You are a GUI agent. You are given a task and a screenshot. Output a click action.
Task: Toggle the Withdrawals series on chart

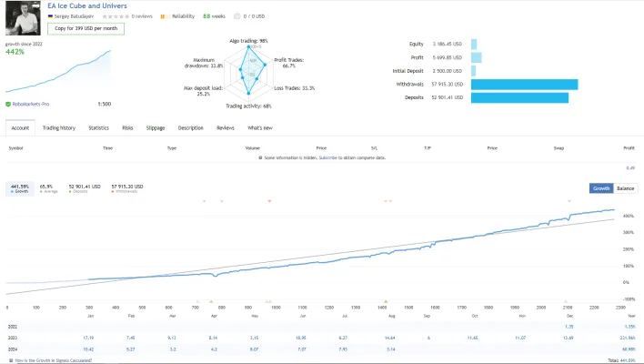[x=127, y=188]
